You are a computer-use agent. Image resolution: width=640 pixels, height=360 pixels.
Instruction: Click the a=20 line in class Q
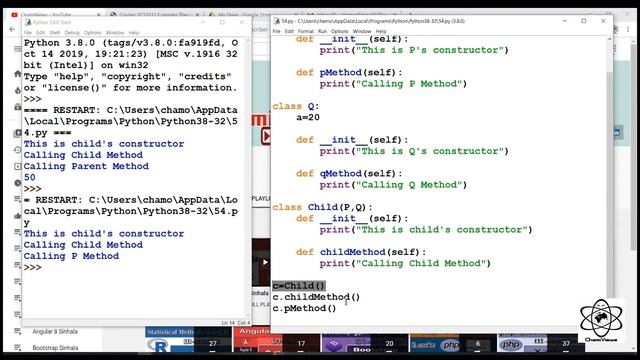pos(308,118)
